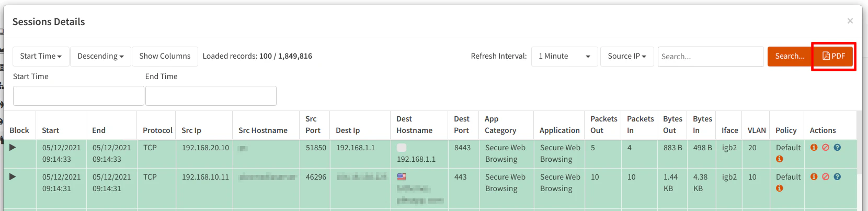Click the Default policy in first row
Image resolution: width=868 pixels, height=211 pixels.
[x=789, y=148]
